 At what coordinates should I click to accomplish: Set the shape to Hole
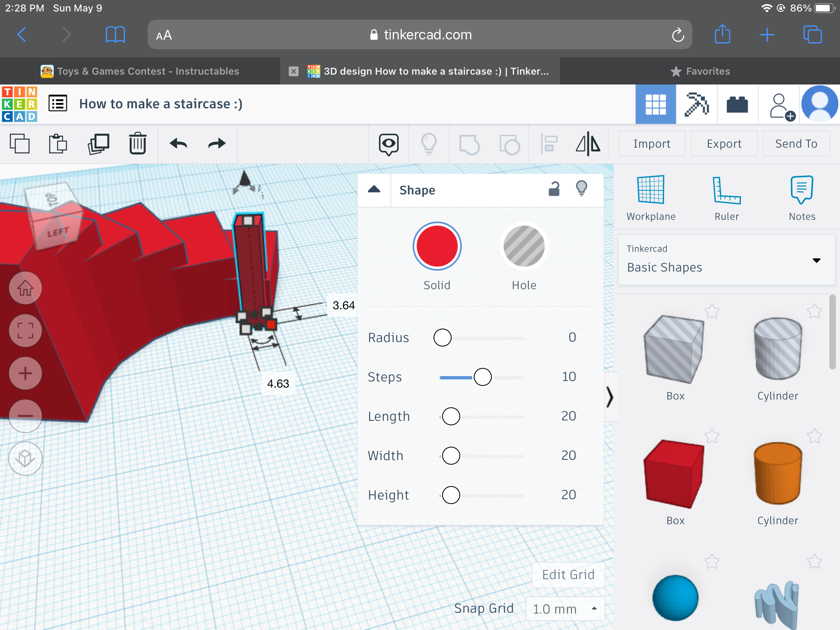point(524,246)
